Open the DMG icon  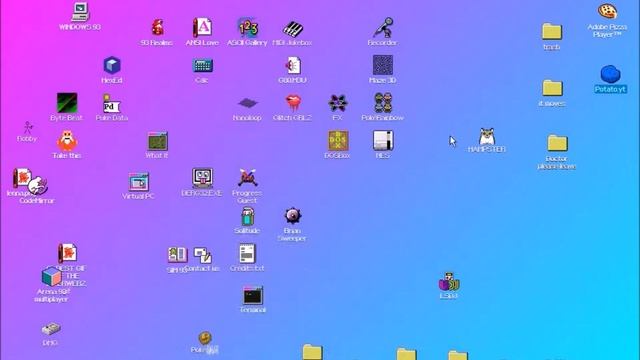click(x=51, y=329)
